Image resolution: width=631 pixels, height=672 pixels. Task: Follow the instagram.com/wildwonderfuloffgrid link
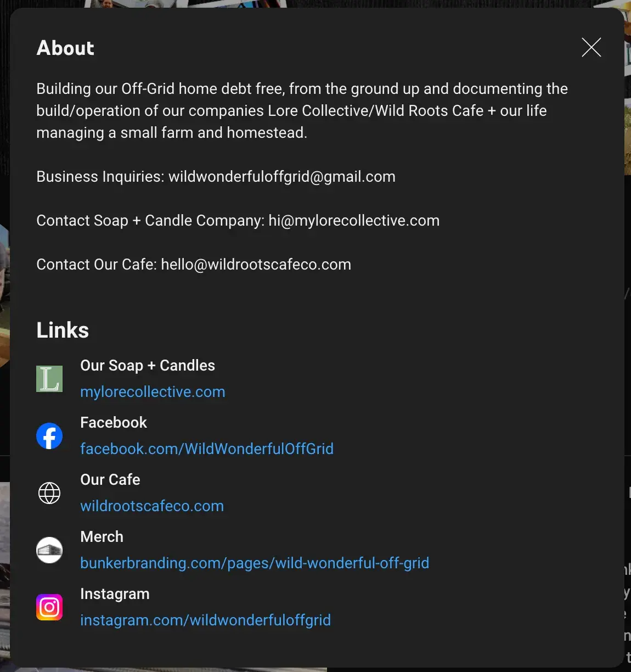point(205,620)
